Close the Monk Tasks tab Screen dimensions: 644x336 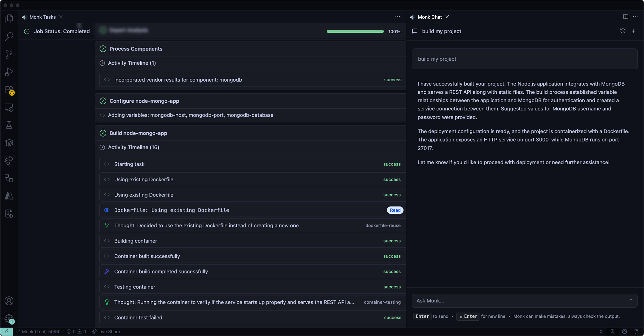click(61, 17)
